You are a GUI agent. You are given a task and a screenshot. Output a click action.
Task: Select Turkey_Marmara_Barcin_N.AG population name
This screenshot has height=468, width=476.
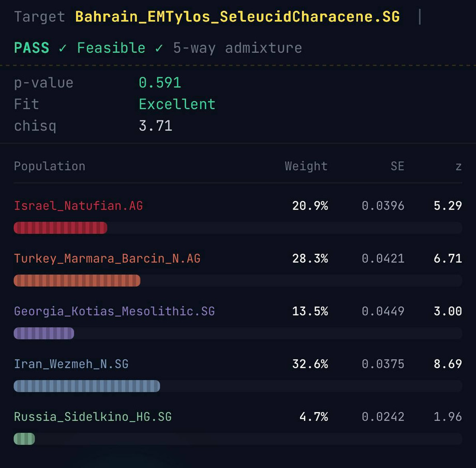coord(107,259)
